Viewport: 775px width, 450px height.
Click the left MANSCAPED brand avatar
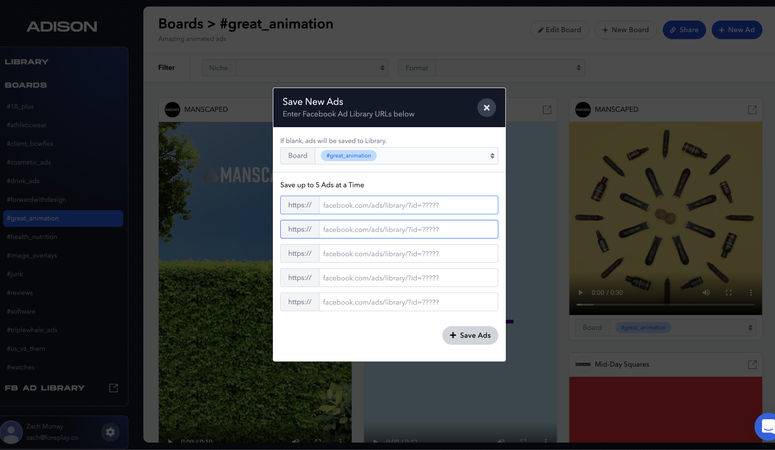pyautogui.click(x=172, y=109)
